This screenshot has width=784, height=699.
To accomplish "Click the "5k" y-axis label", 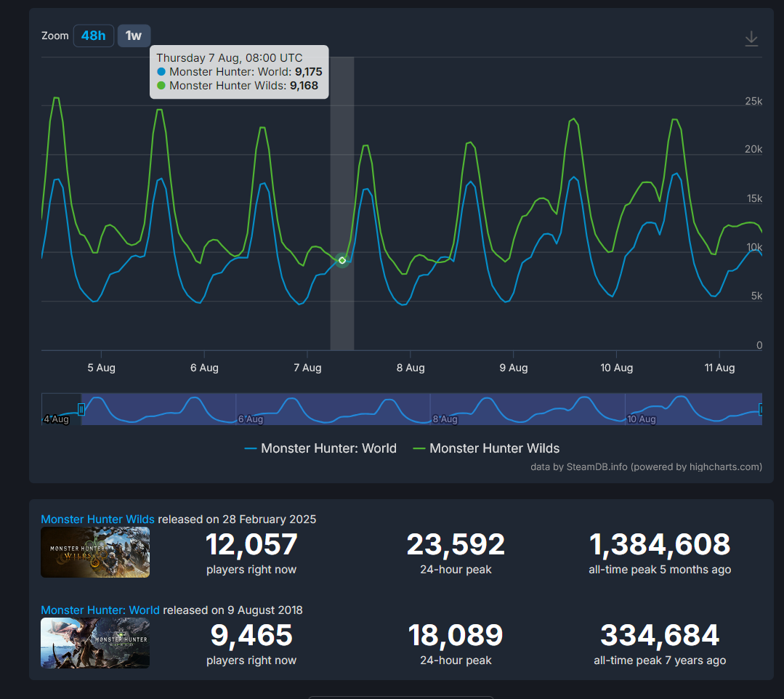I will 756,296.
